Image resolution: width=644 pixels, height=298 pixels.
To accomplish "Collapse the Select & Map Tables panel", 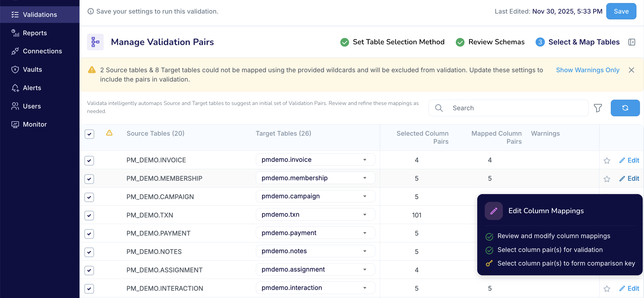I will point(632,42).
